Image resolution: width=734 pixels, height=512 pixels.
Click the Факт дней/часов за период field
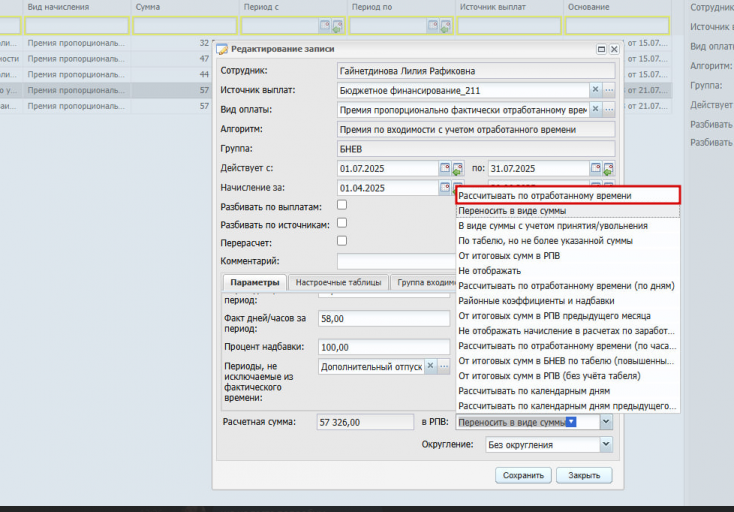click(x=384, y=319)
